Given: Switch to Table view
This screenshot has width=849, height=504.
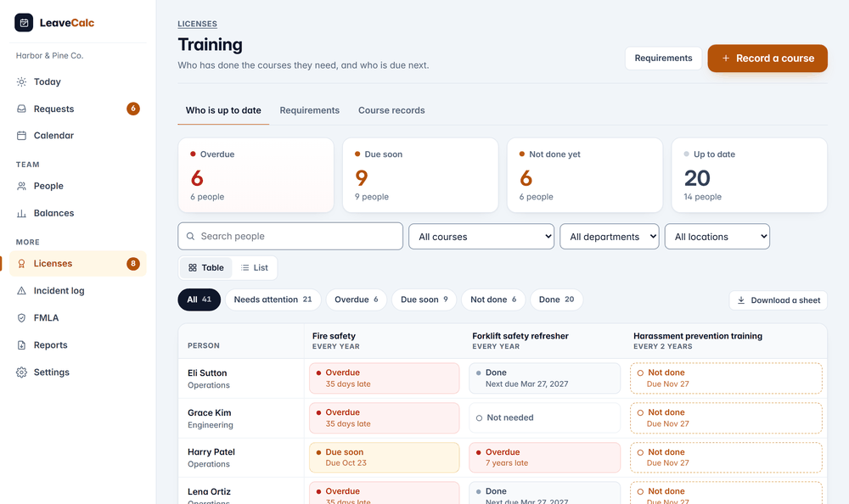Looking at the screenshot, I should (205, 267).
